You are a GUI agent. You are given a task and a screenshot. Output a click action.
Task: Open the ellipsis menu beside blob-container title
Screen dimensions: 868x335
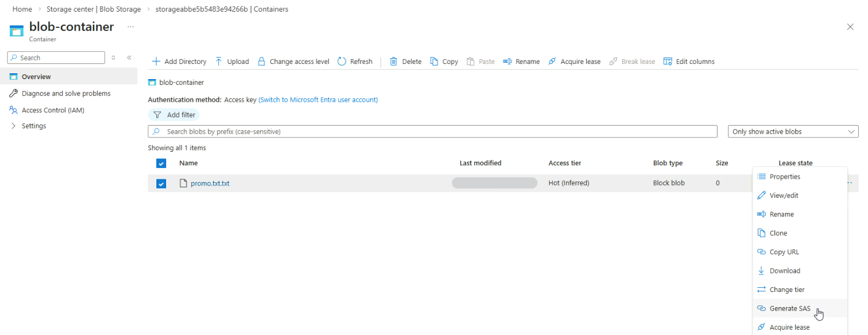[130, 27]
